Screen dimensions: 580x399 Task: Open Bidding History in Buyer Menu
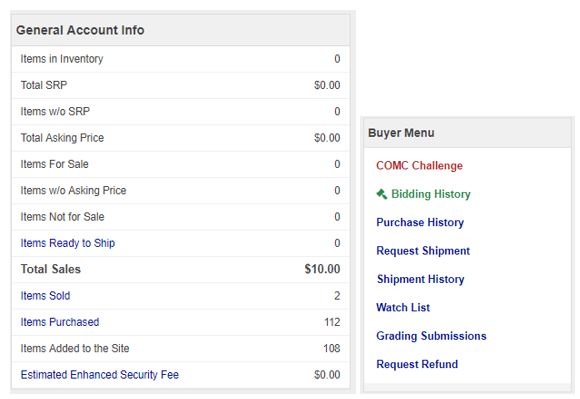coord(431,194)
